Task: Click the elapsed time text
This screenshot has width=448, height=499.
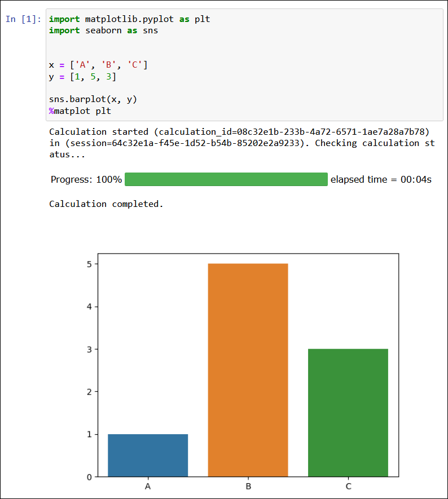Action: (x=381, y=179)
